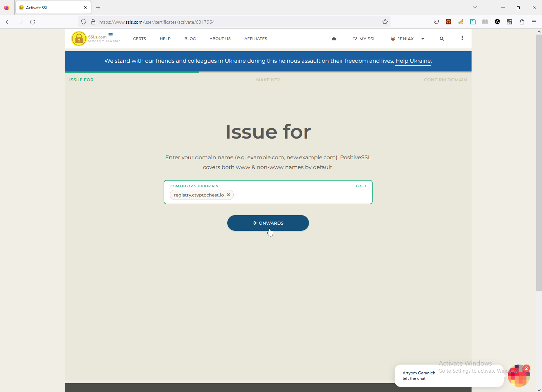The height and width of the screenshot is (392, 542).
Task: Click the tracking protection shield icon
Action: pyautogui.click(x=84, y=22)
